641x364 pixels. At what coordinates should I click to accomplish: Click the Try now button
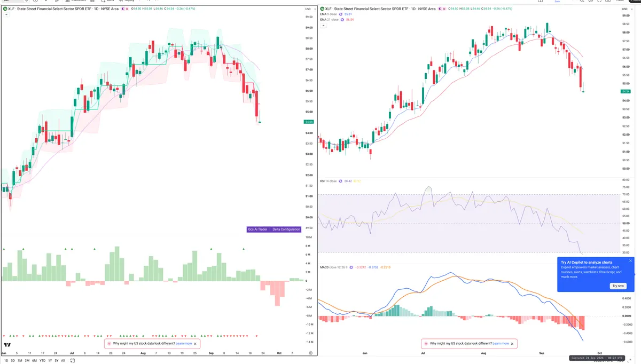pyautogui.click(x=618, y=286)
